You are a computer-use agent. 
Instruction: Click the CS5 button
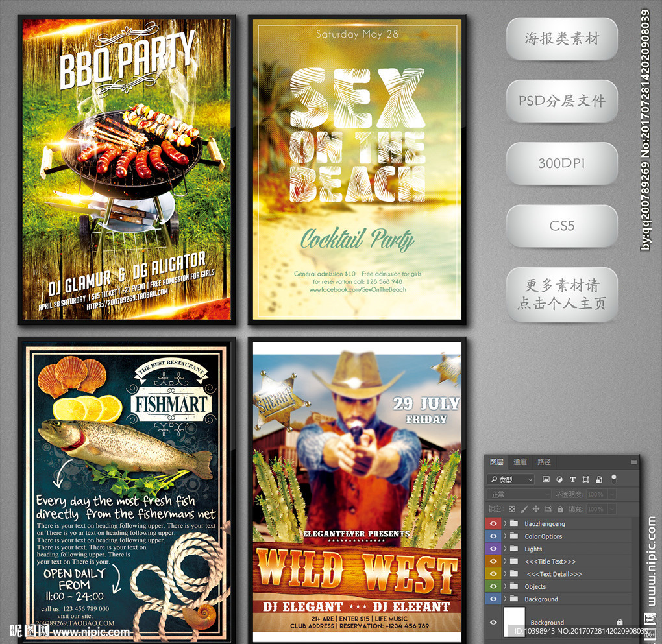[x=562, y=226]
